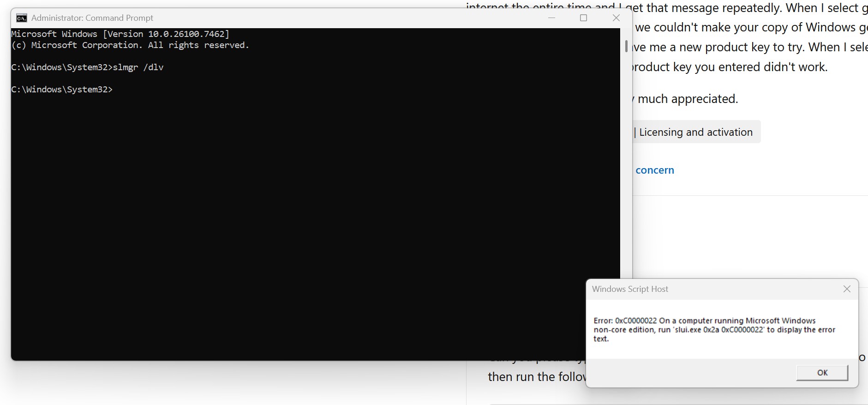Click the last C:\Windows\System32> prompt
This screenshot has width=868, height=405.
[62, 89]
